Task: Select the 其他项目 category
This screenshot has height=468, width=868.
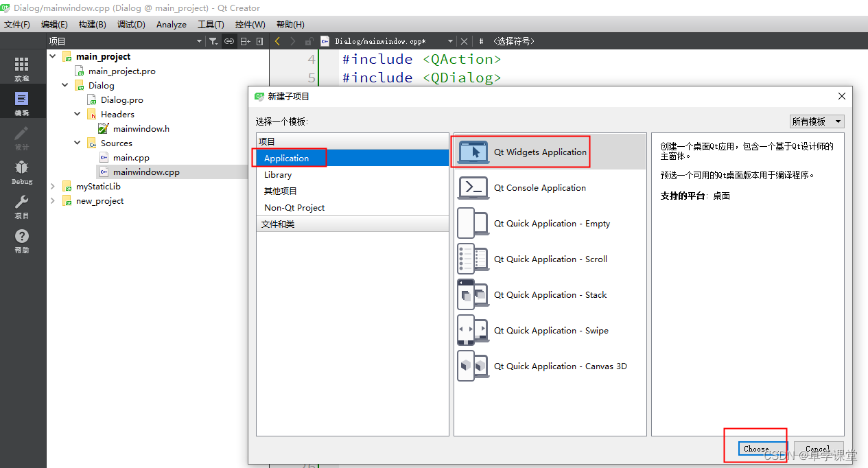Action: [x=353, y=191]
